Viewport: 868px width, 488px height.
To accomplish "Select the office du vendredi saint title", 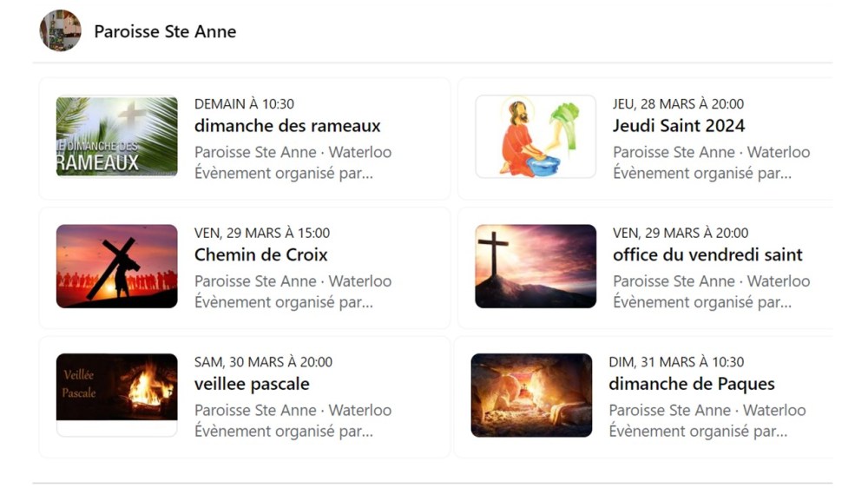I will pos(707,255).
